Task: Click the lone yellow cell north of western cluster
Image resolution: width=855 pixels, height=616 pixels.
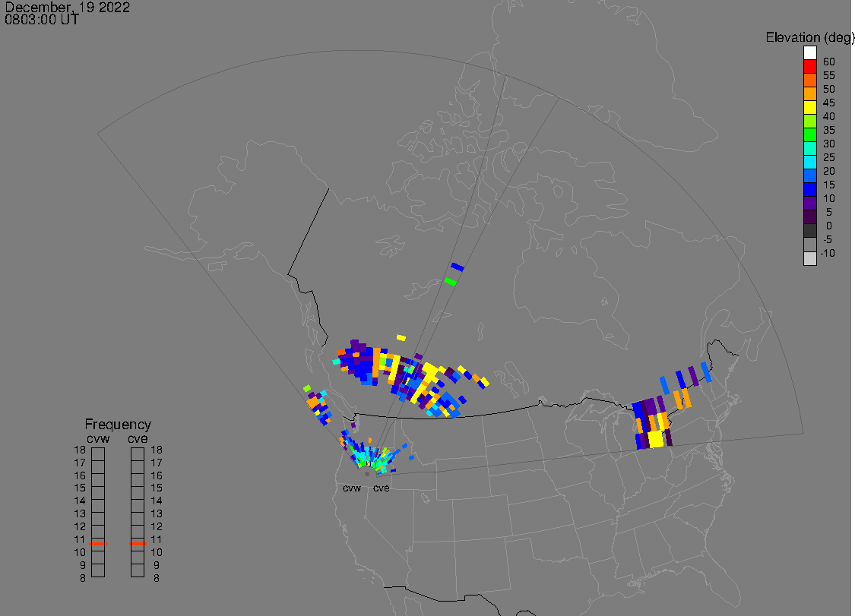Action: 401,337
